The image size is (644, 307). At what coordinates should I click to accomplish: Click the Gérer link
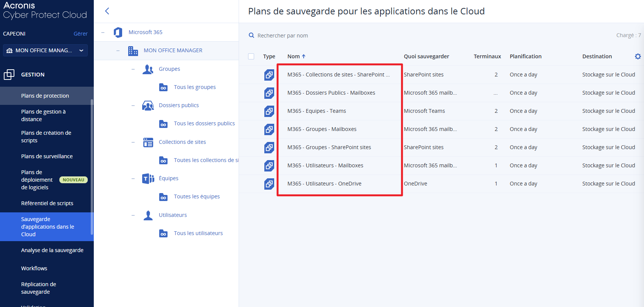tap(81, 34)
